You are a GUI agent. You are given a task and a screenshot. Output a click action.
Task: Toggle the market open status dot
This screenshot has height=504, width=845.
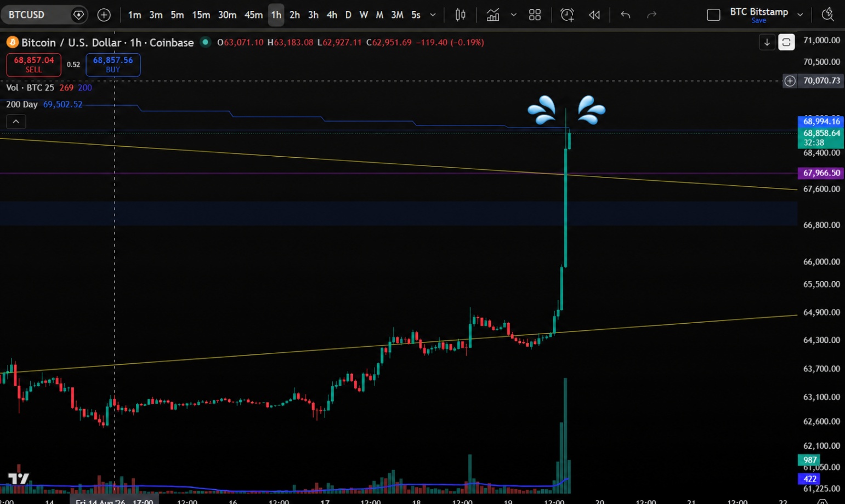(205, 42)
